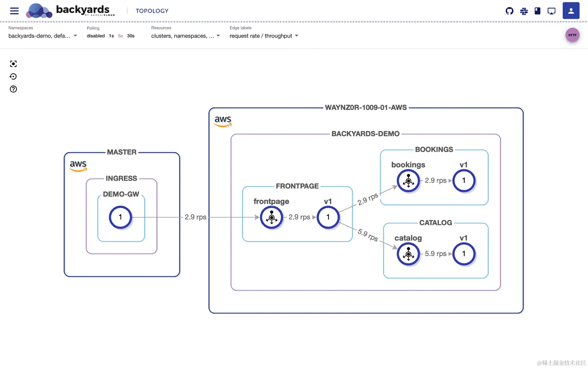Image resolution: width=588 pixels, height=368 pixels.
Task: Click the TOPOLOGY page title
Action: pyautogui.click(x=152, y=11)
